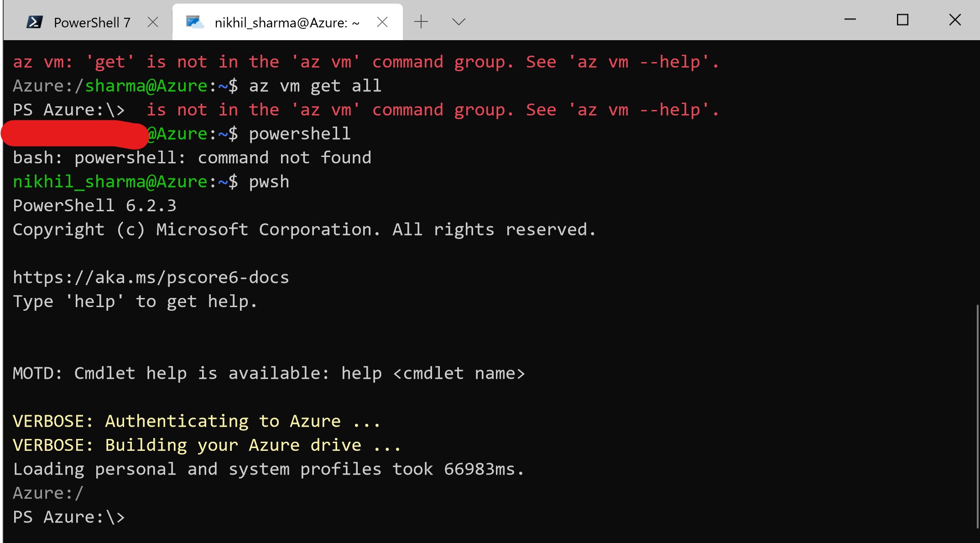Maximize the terminal window

point(902,20)
